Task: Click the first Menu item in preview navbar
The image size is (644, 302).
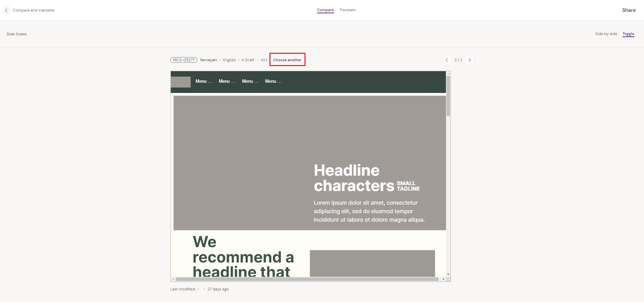Action: [x=203, y=81]
